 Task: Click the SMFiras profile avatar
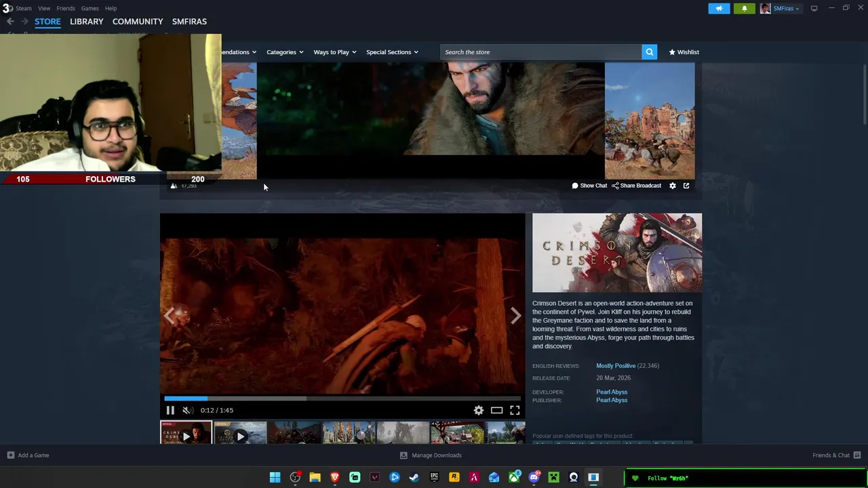point(765,8)
